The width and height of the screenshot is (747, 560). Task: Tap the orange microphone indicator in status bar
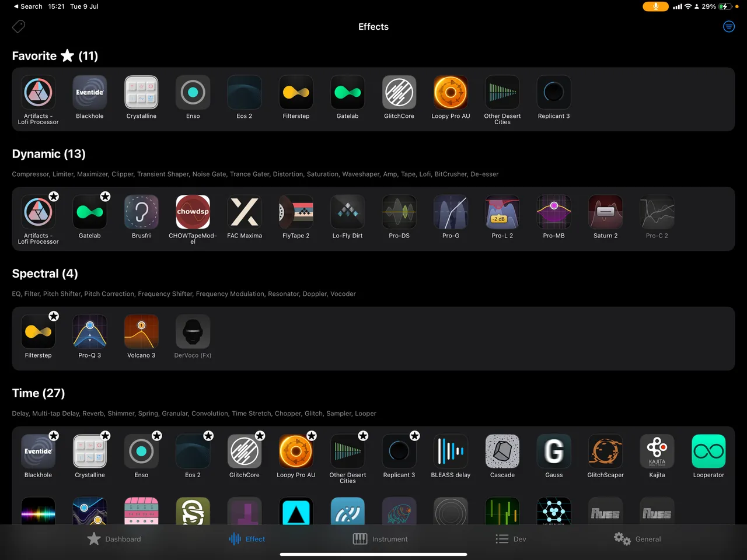coord(655,6)
